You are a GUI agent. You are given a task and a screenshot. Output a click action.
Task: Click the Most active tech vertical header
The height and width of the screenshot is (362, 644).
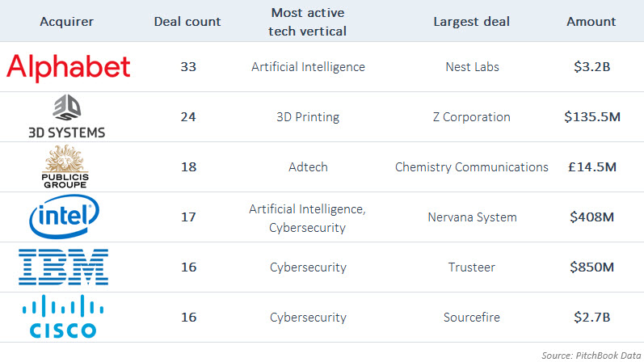pos(308,22)
